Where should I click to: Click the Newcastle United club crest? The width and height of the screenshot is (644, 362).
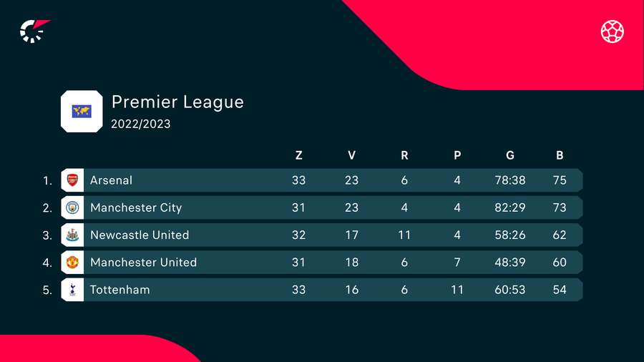point(72,235)
